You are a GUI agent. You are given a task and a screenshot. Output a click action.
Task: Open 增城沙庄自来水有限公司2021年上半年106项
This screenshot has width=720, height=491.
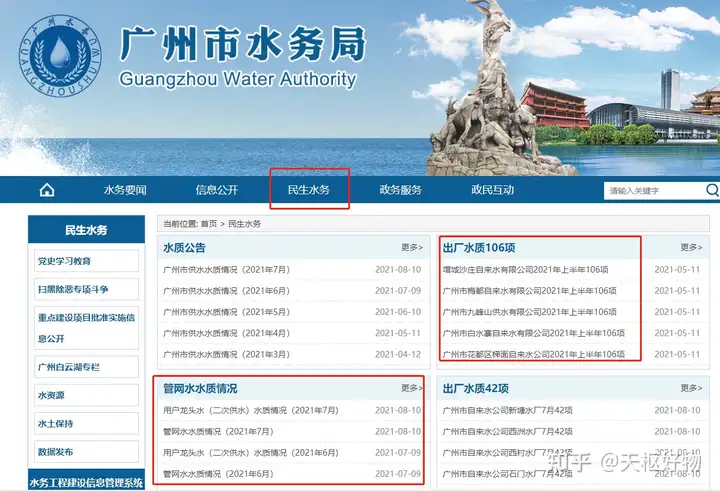coord(525,270)
